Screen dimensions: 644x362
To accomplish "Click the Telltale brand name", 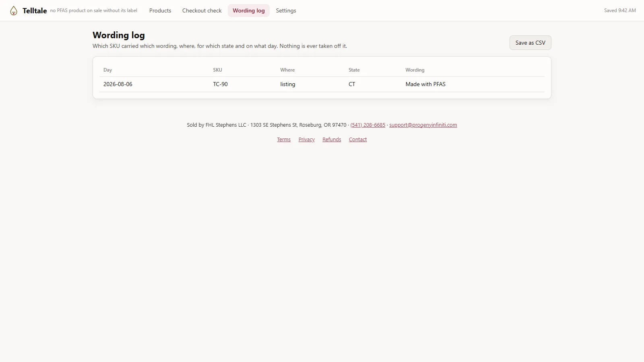I will (x=35, y=11).
